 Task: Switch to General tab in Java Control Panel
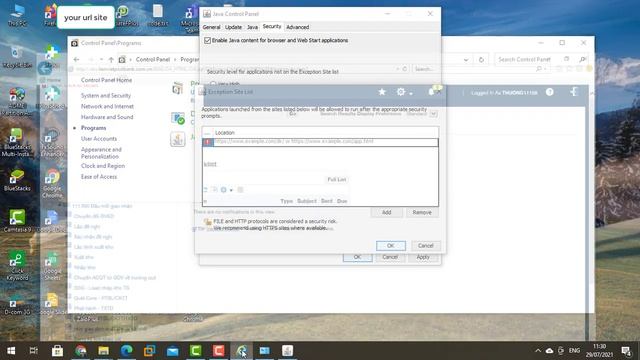pyautogui.click(x=211, y=27)
